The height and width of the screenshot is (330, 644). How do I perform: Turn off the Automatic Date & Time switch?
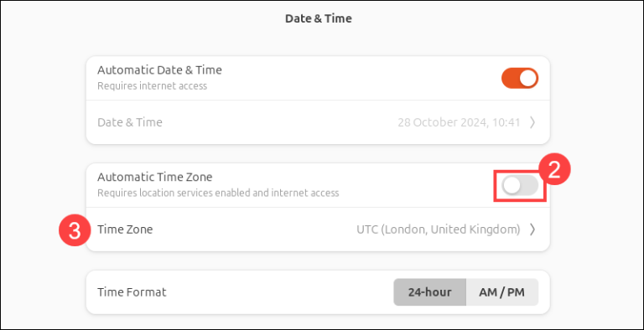tap(520, 78)
